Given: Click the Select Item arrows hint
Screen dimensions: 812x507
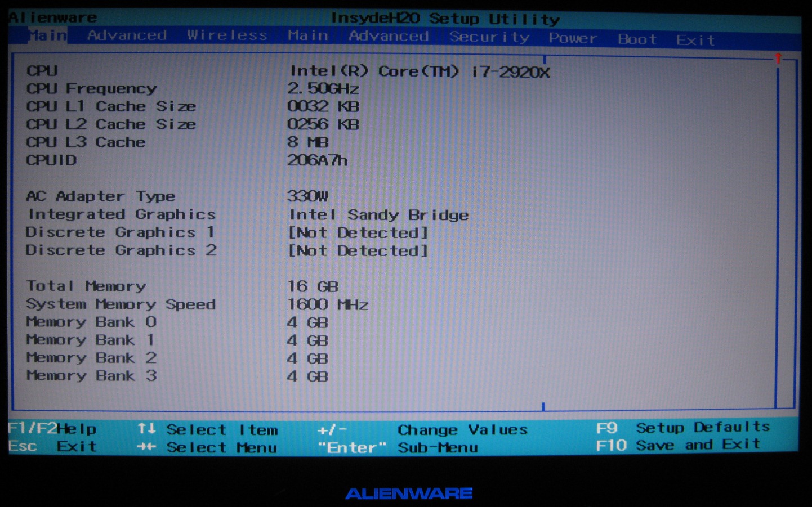Looking at the screenshot, I should pos(208,429).
